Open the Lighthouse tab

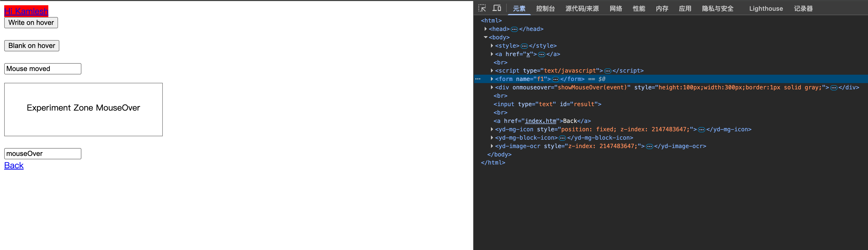[x=766, y=8]
